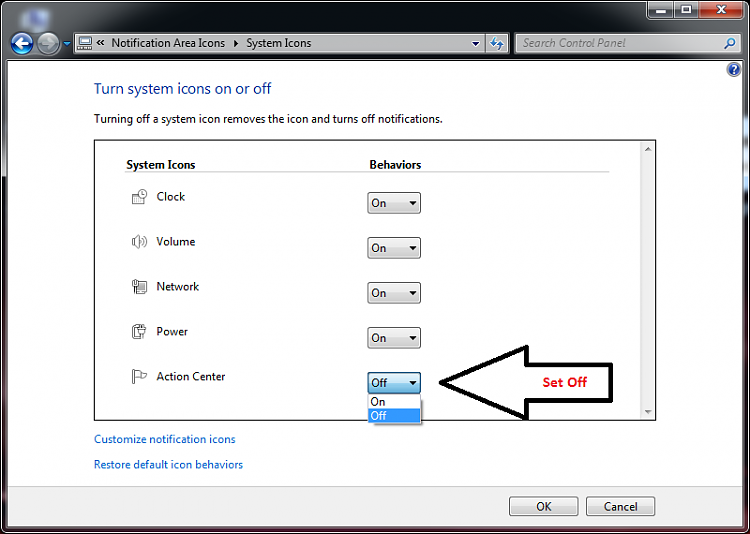Close the System Icons window

(720, 10)
